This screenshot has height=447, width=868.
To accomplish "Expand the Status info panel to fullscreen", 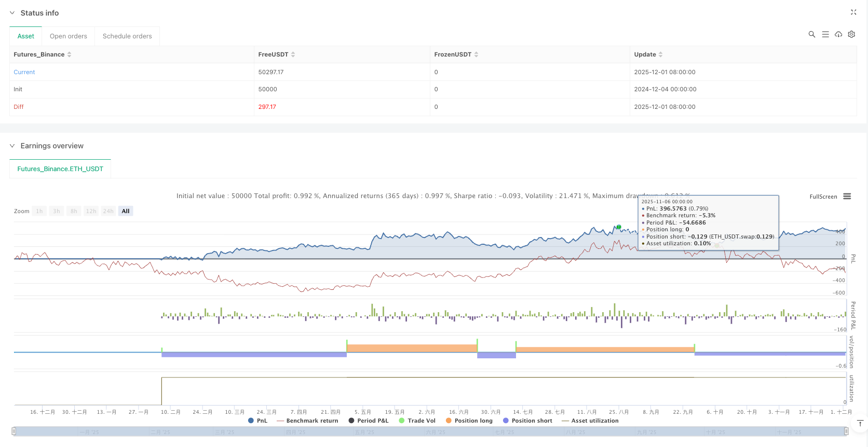I will tap(853, 12).
